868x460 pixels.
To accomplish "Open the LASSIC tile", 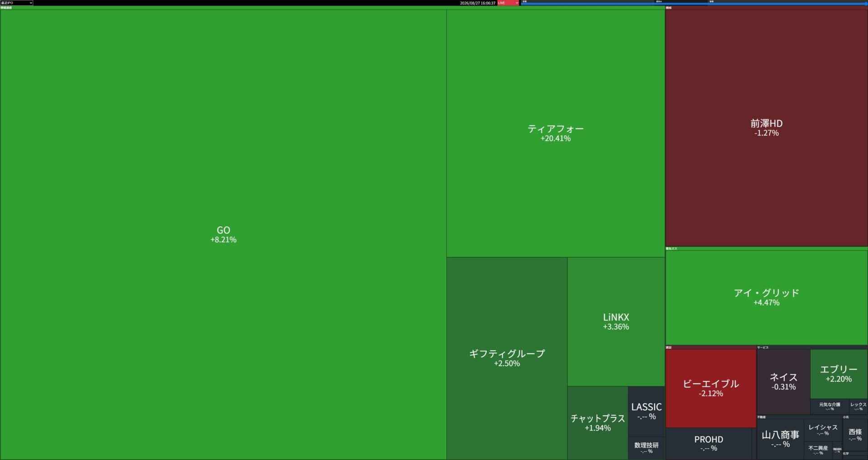I will pyautogui.click(x=646, y=411).
